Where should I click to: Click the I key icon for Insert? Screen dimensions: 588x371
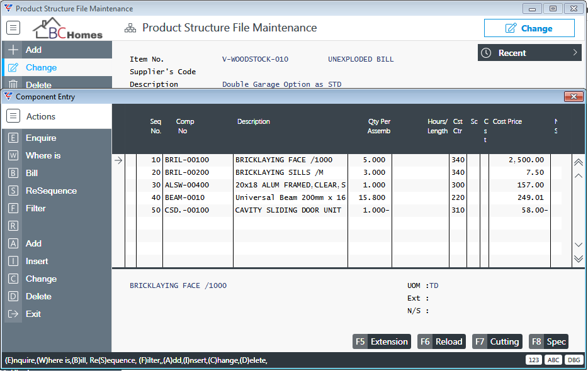[x=13, y=261]
